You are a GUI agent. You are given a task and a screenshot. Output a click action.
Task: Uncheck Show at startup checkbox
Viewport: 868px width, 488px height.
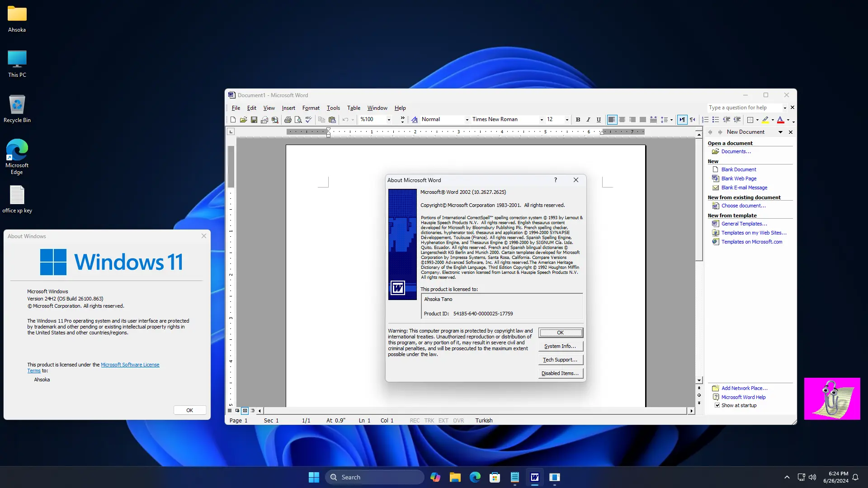pyautogui.click(x=717, y=405)
